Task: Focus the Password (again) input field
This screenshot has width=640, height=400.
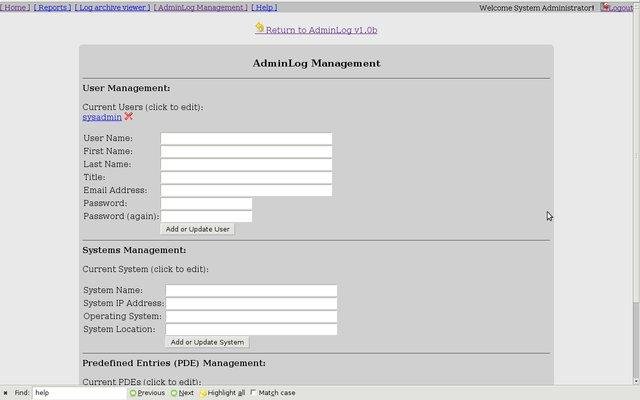Action: pos(206,216)
